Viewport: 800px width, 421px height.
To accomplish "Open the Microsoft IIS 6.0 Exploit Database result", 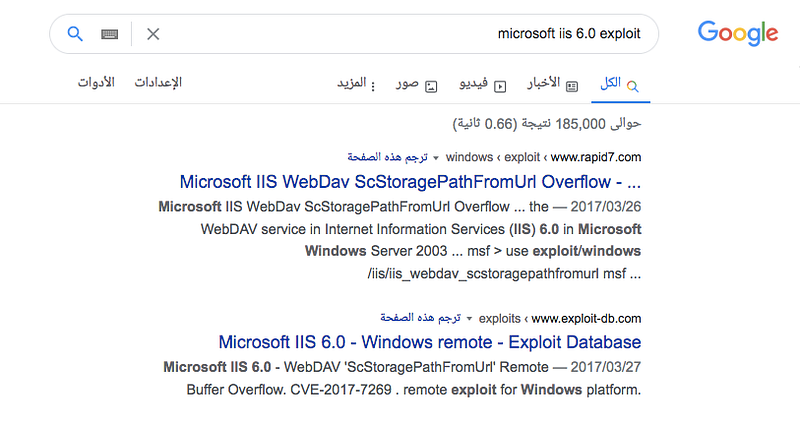I will (x=430, y=342).
